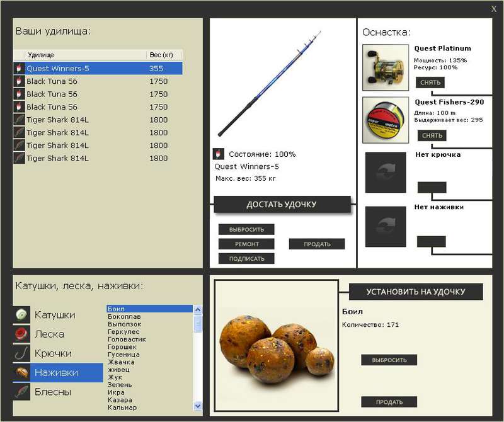
Task: Click the Крючки hook icon
Action: click(x=21, y=353)
